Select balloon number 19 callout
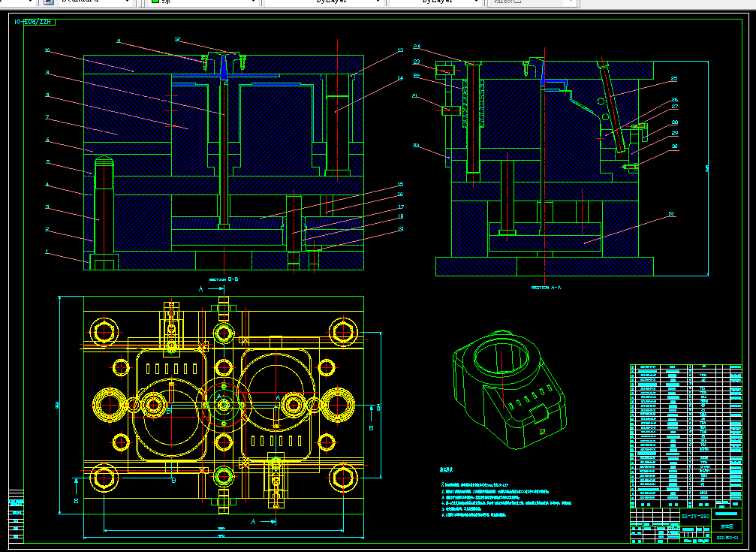The height and width of the screenshot is (552, 756). (400, 229)
